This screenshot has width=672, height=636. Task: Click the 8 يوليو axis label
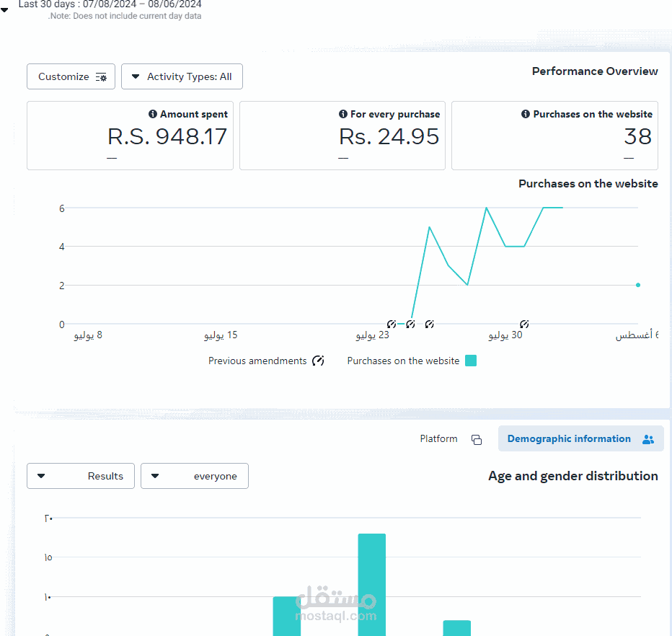pyautogui.click(x=88, y=335)
